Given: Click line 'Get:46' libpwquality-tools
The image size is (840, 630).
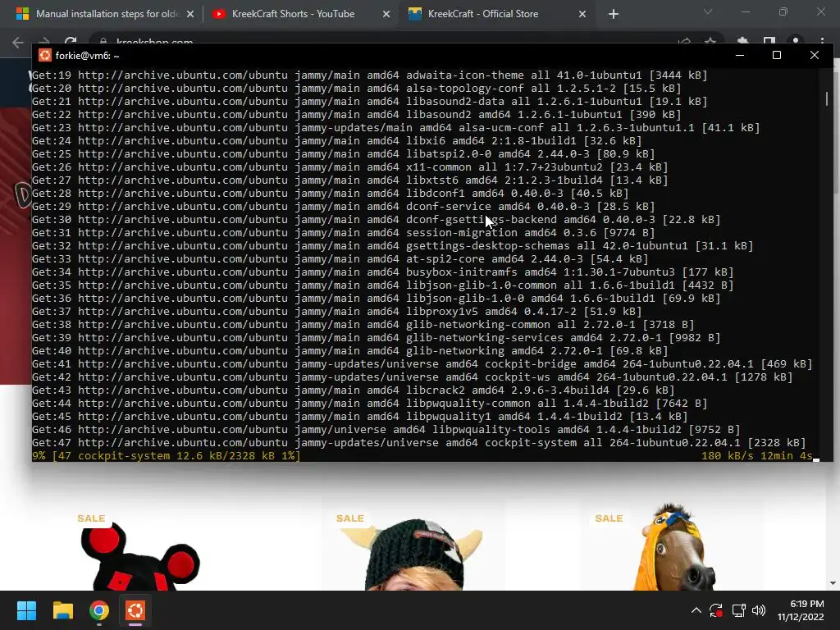Looking at the screenshot, I should click(386, 430).
